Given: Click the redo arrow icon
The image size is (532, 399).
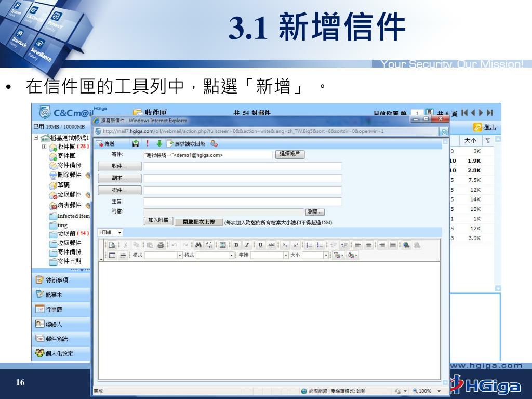Looking at the screenshot, I should pyautogui.click(x=185, y=245).
